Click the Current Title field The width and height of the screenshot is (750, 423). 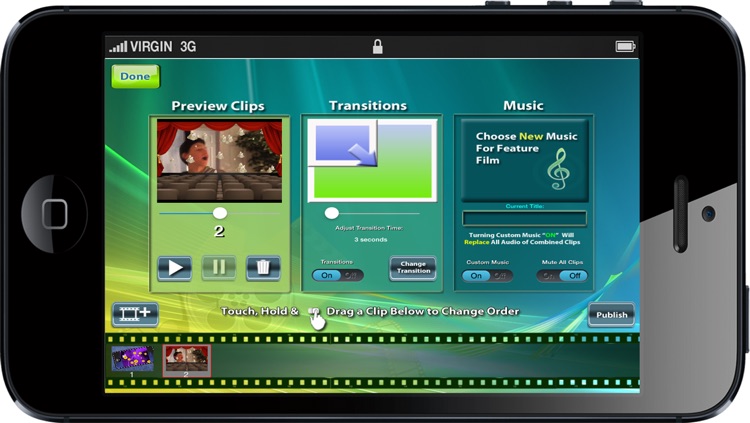coord(525,218)
